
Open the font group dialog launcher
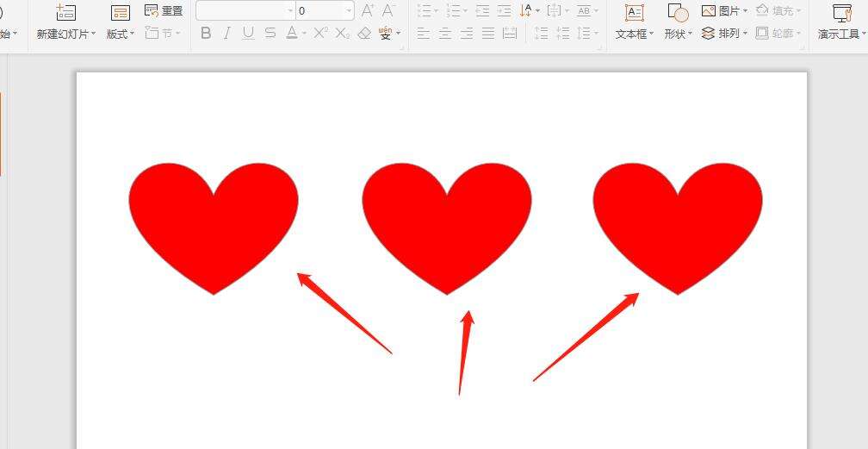tap(403, 48)
